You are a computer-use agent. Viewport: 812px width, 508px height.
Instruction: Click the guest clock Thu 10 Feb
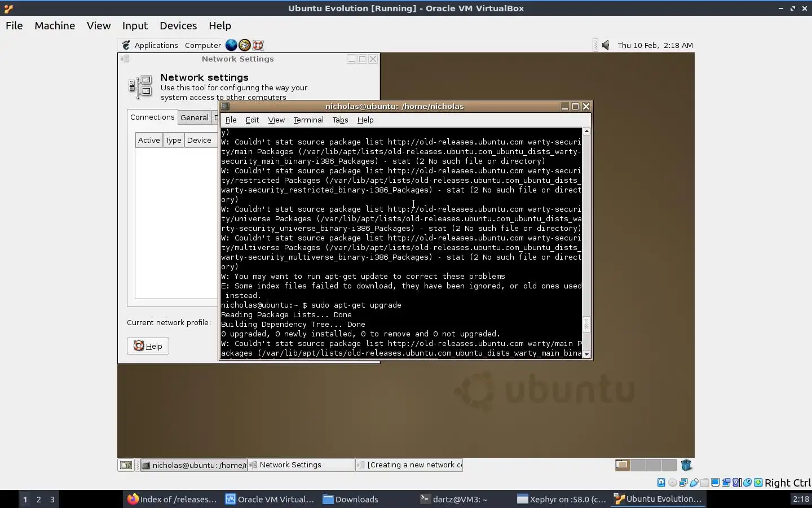pyautogui.click(x=655, y=45)
